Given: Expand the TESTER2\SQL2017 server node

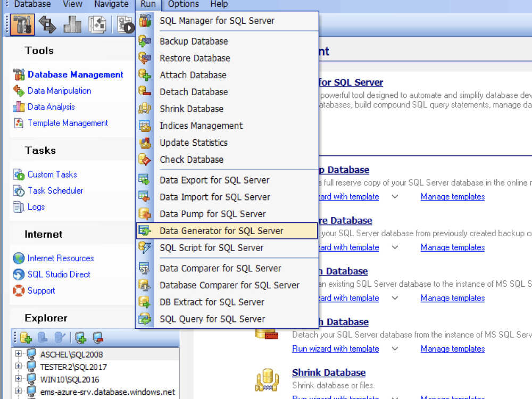Looking at the screenshot, I should tap(18, 367).
